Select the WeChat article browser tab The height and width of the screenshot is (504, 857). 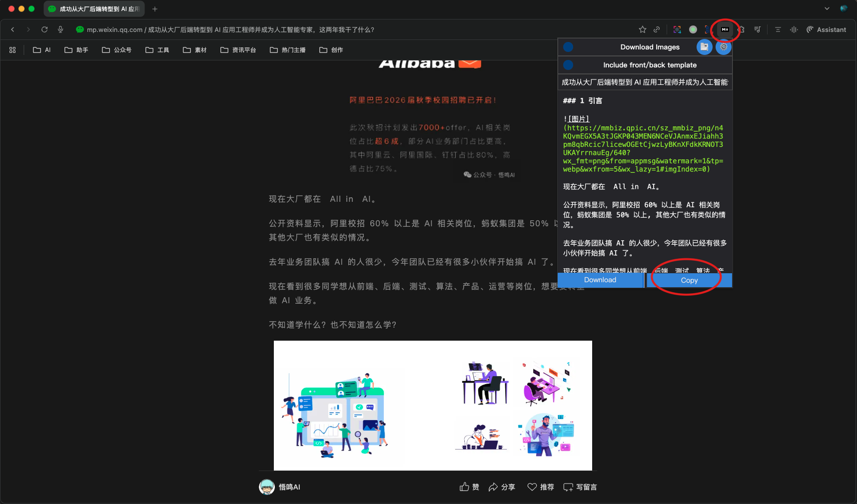point(94,9)
